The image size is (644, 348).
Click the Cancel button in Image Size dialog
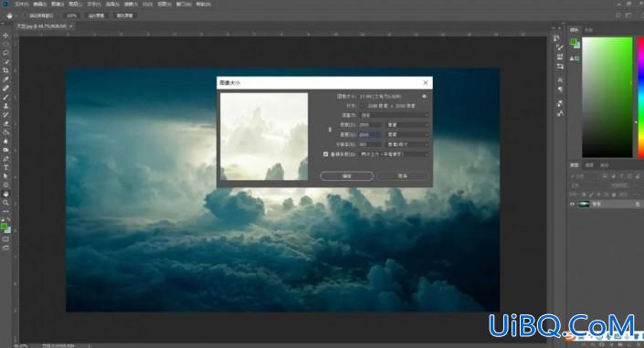(403, 176)
